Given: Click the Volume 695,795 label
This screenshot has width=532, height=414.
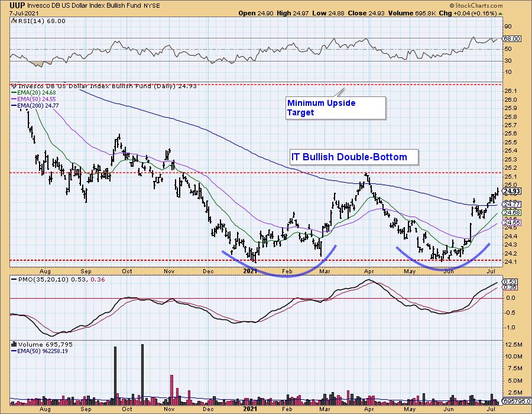Looking at the screenshot, I should [42, 344].
